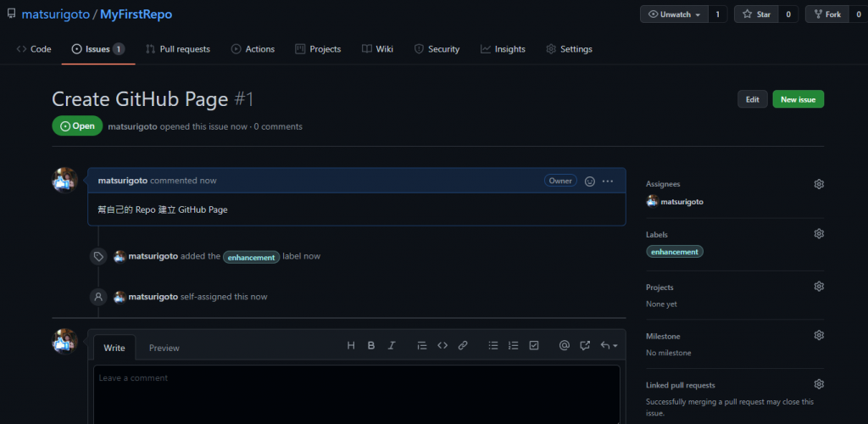The height and width of the screenshot is (424, 868).
Task: Click the Unwatch button
Action: click(674, 14)
